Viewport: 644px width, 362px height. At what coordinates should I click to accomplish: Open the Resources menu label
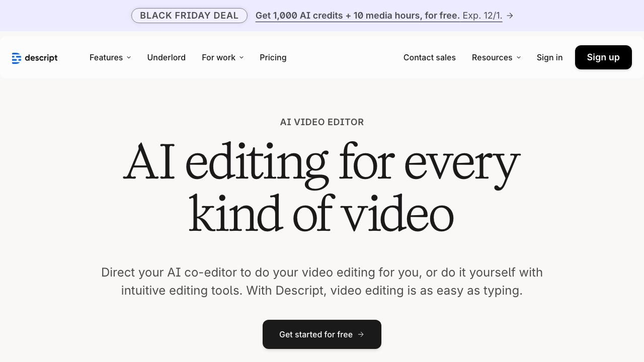click(492, 57)
